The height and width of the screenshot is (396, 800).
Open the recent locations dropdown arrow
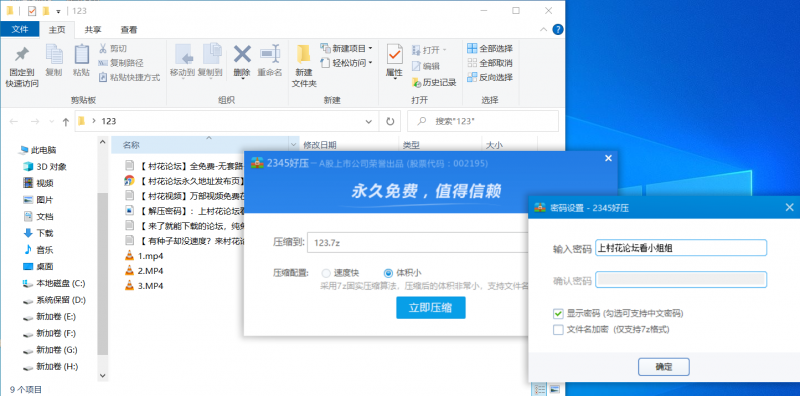click(x=51, y=121)
